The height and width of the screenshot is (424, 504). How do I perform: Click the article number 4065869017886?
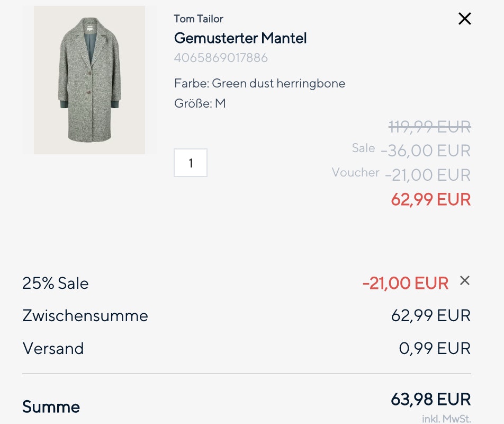220,57
